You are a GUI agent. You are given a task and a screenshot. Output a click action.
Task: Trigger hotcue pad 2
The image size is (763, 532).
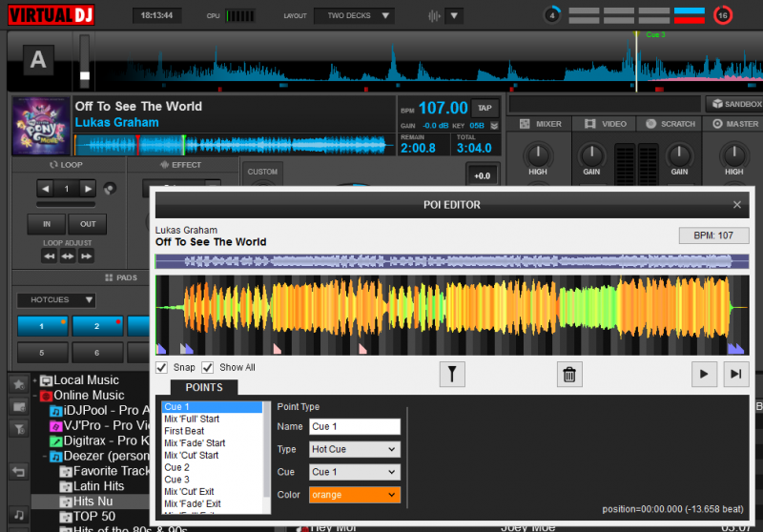97,326
